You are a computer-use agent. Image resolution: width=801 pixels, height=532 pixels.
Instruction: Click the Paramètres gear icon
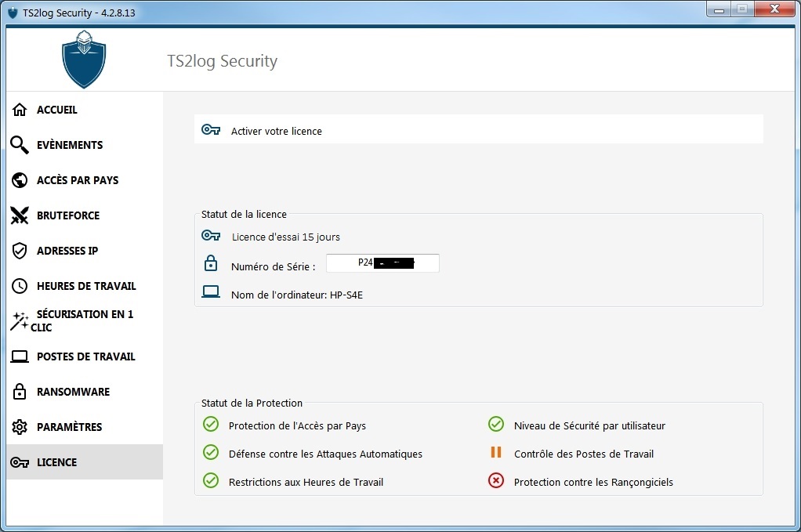click(20, 427)
